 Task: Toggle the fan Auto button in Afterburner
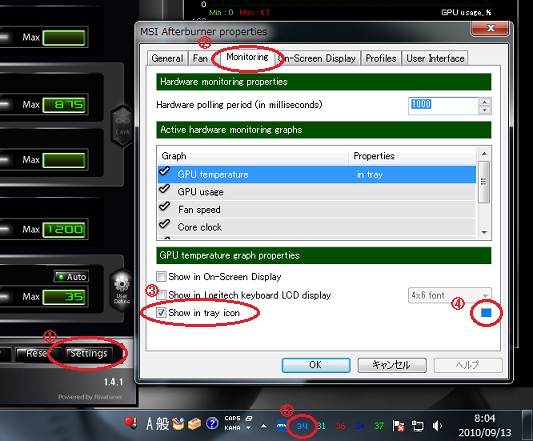pyautogui.click(x=71, y=277)
